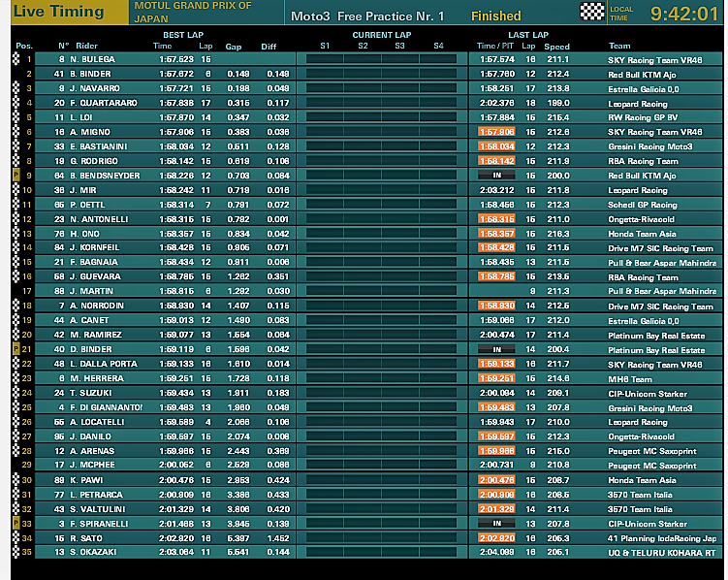The image size is (728, 580).
Task: Click team name 41 Planning IodaRacing Jap
Action: 662,538
